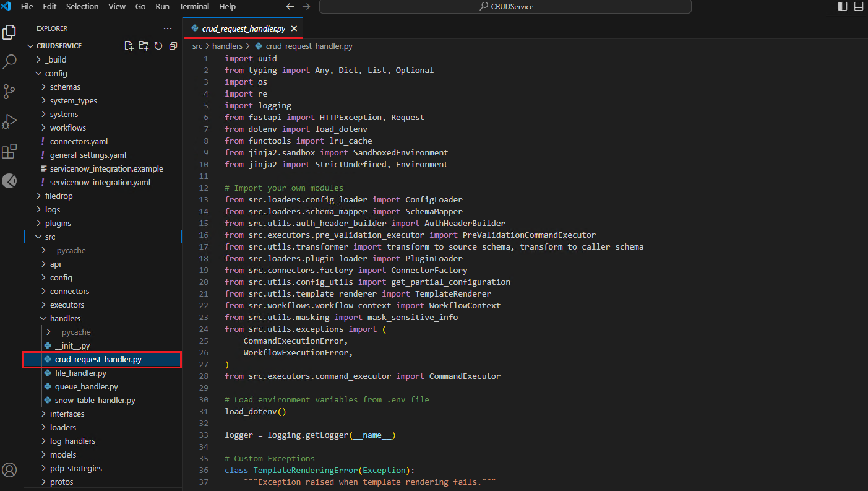Open the Run and Debug view icon
Image resolution: width=868 pixels, height=491 pixels.
[9, 121]
